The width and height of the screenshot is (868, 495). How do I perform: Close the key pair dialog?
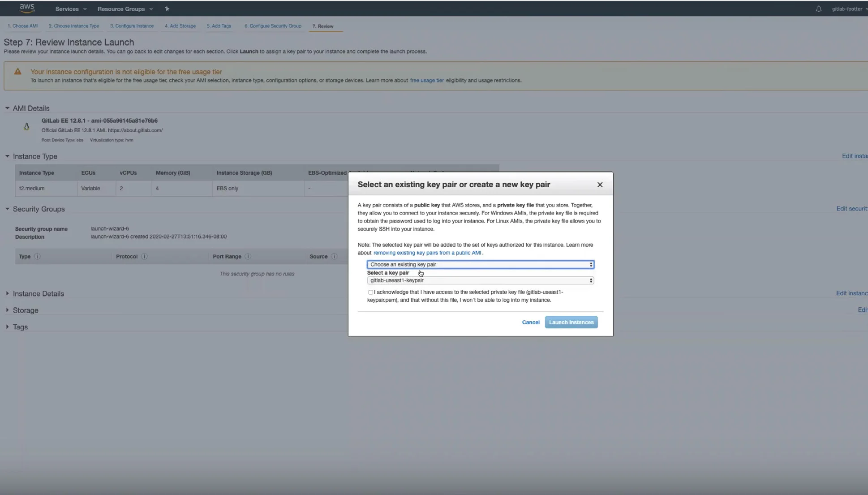coord(600,185)
